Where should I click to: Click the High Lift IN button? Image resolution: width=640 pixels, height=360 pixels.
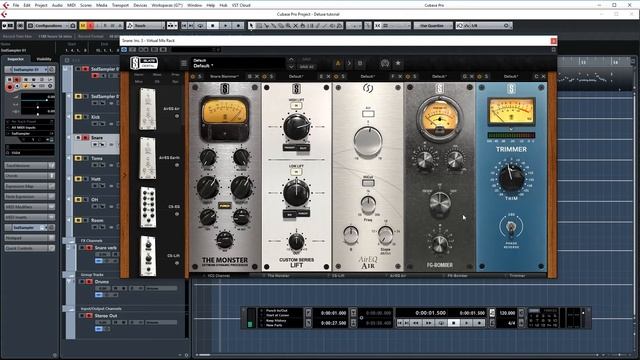(296, 105)
